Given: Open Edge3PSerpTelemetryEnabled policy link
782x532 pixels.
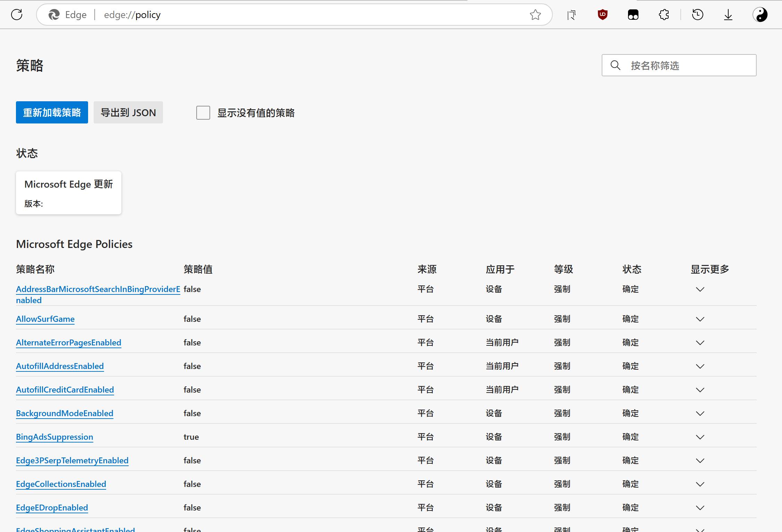Looking at the screenshot, I should pyautogui.click(x=72, y=460).
